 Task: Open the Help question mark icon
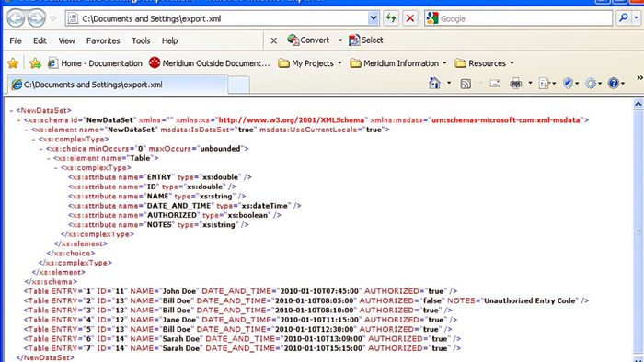pos(615,84)
